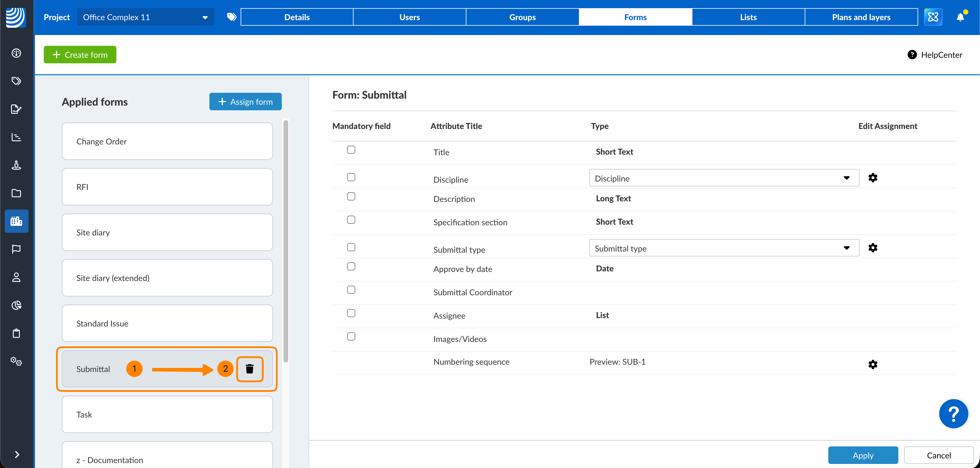Viewport: 980px width, 468px height.
Task: Open Submittal type gear settings
Action: (873, 248)
